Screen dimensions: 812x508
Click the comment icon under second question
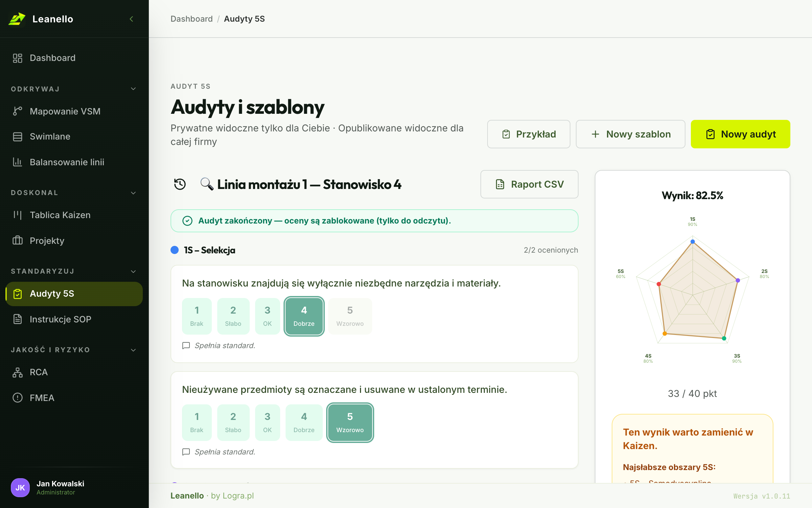click(186, 452)
